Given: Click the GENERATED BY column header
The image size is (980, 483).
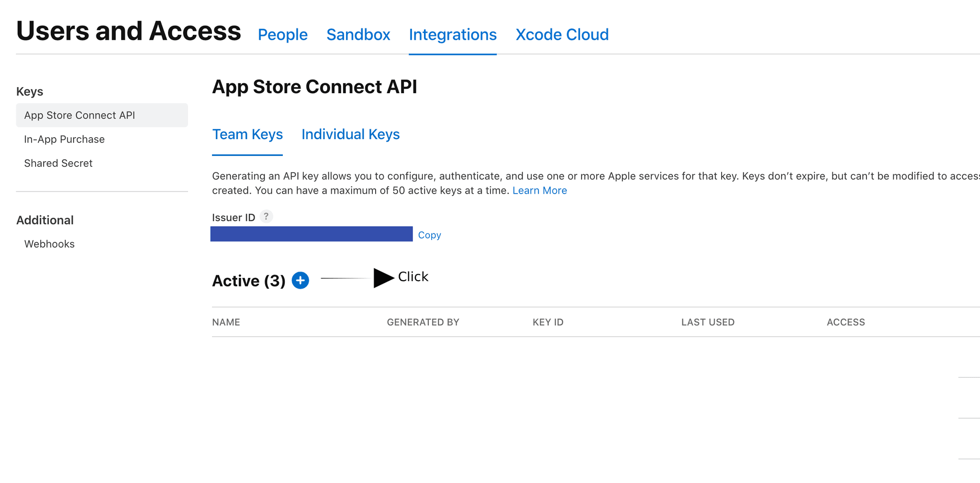Looking at the screenshot, I should [x=423, y=322].
